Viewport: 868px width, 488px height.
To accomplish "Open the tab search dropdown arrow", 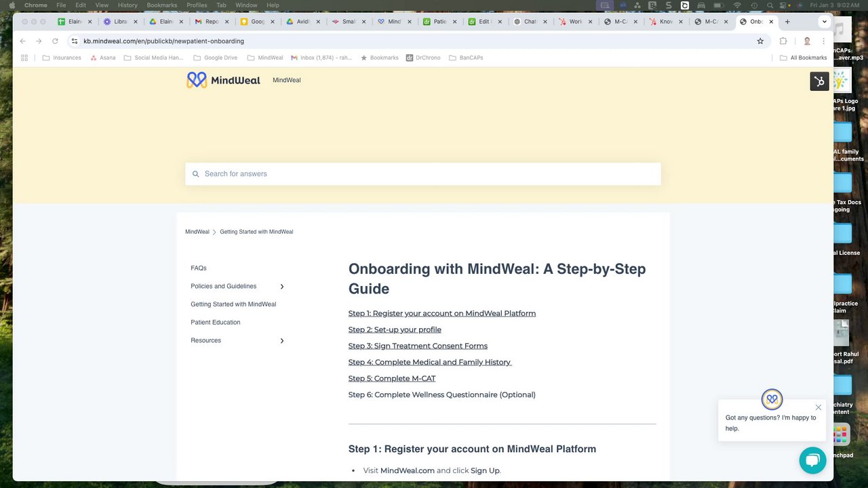I will tap(825, 22).
